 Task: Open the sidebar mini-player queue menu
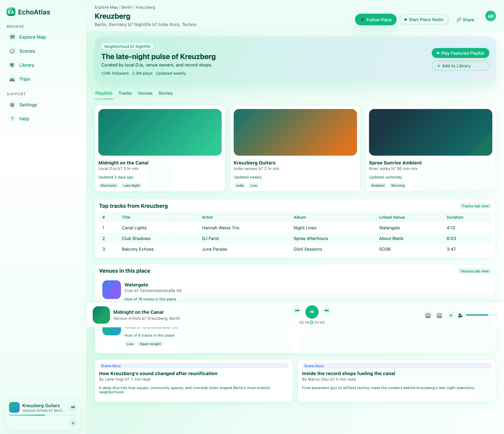[73, 423]
